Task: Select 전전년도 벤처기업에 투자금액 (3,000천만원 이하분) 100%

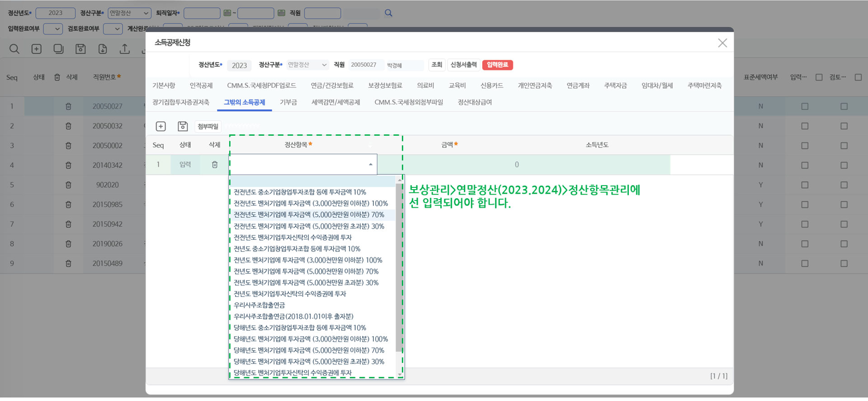Action: [311, 204]
